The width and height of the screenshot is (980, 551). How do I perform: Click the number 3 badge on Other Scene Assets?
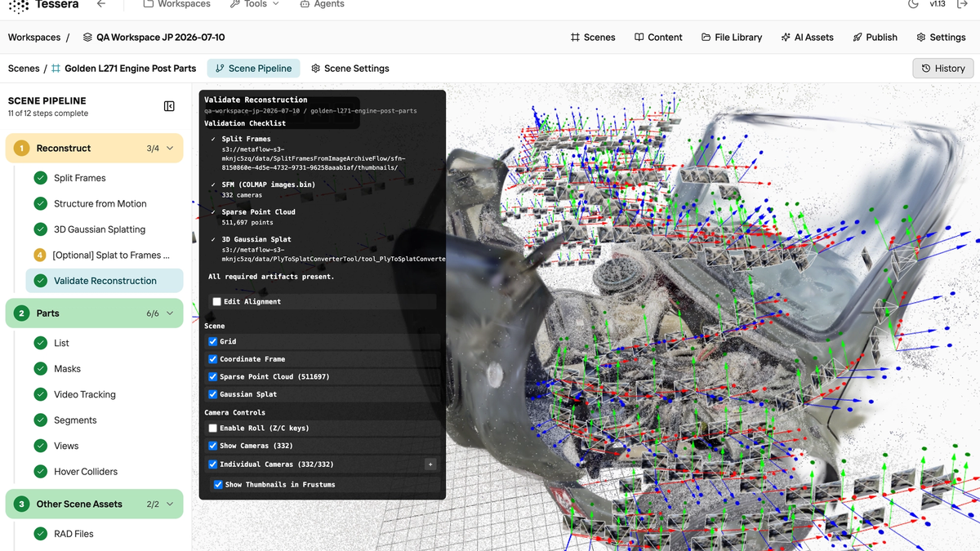click(21, 504)
